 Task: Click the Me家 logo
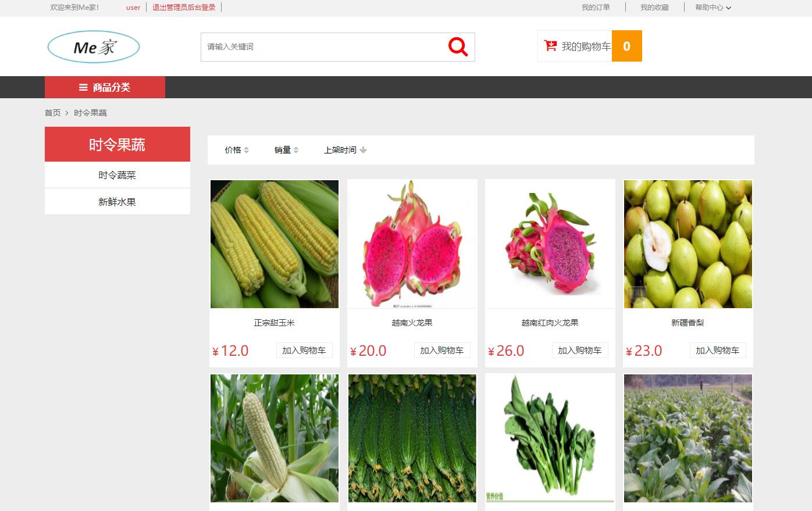[x=93, y=46]
